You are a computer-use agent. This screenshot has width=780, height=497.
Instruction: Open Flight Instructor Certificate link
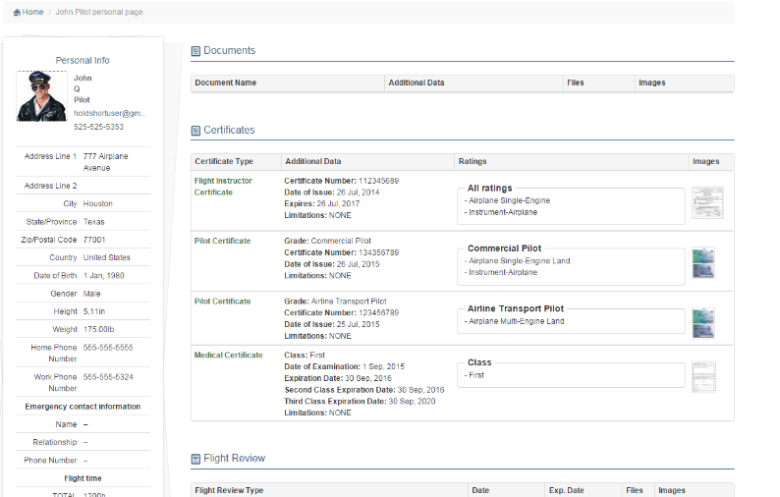(x=223, y=187)
